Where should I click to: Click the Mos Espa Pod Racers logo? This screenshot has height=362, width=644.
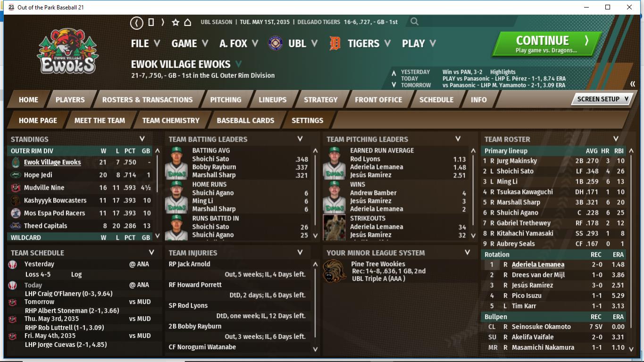point(16,213)
